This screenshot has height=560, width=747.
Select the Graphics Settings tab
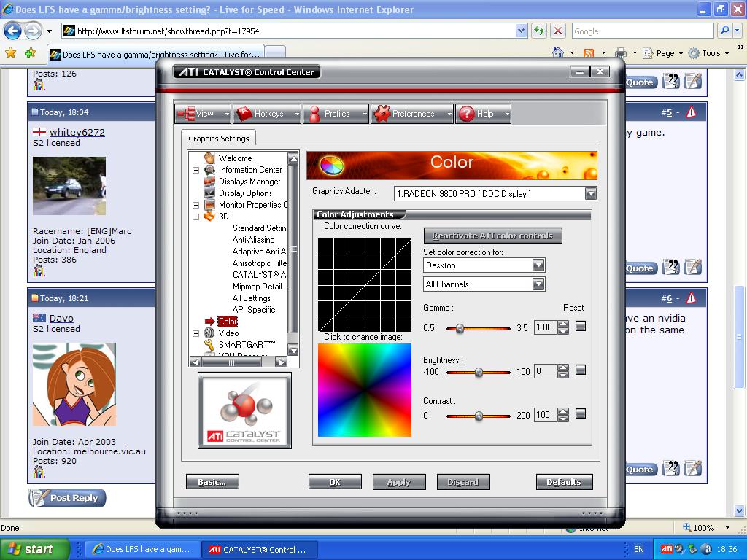219,139
